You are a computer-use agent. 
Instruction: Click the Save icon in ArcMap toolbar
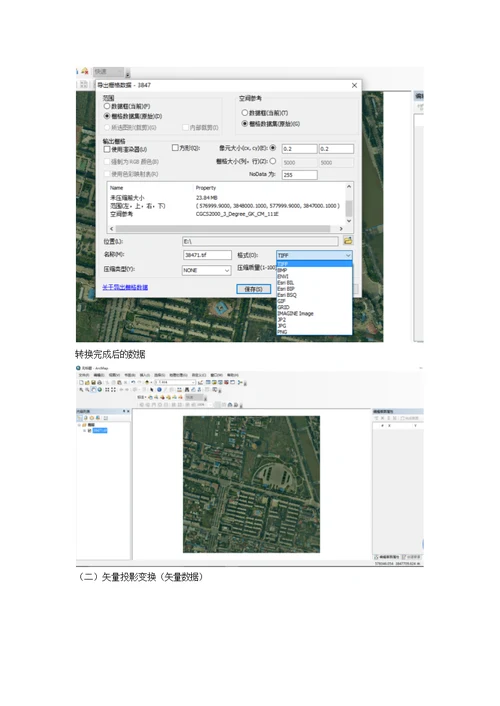pos(93,382)
